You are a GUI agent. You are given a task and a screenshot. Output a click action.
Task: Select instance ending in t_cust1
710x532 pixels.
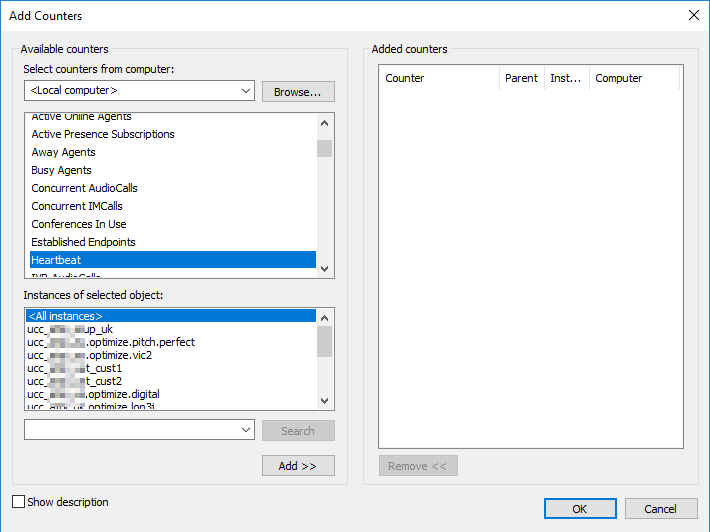[171, 368]
